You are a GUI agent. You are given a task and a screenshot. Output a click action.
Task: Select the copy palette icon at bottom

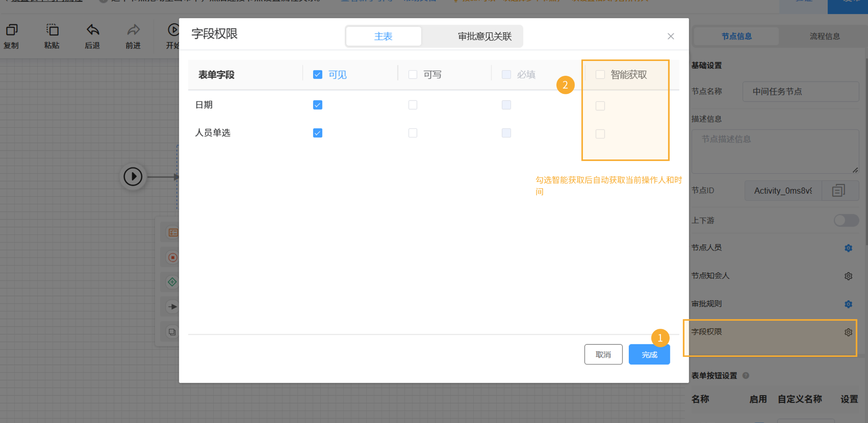(172, 332)
